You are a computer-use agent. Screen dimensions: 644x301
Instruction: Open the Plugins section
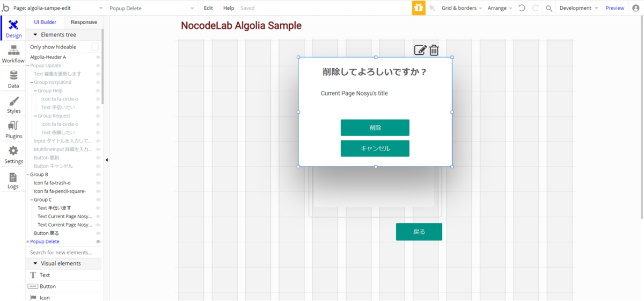tap(13, 130)
